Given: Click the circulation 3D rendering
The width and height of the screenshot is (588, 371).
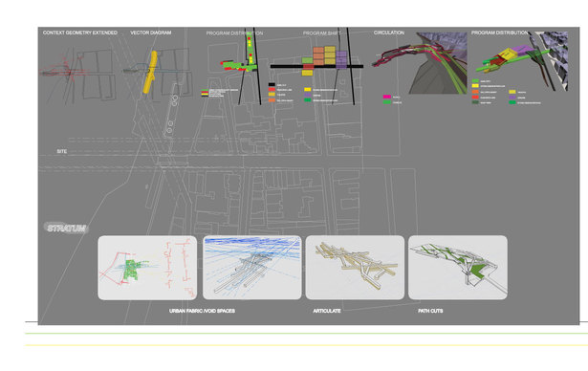Looking at the screenshot, I should pyautogui.click(x=420, y=63).
